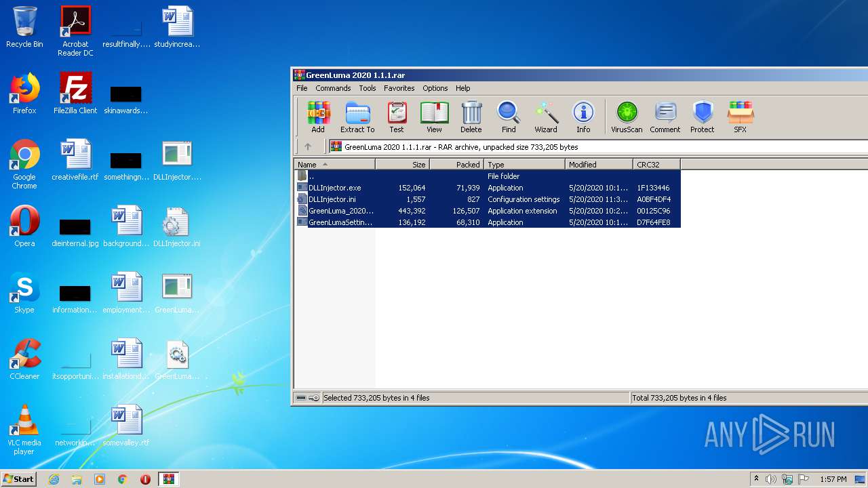Open Internet Explorer from the taskbar
The width and height of the screenshot is (868, 488).
pyautogui.click(x=54, y=479)
